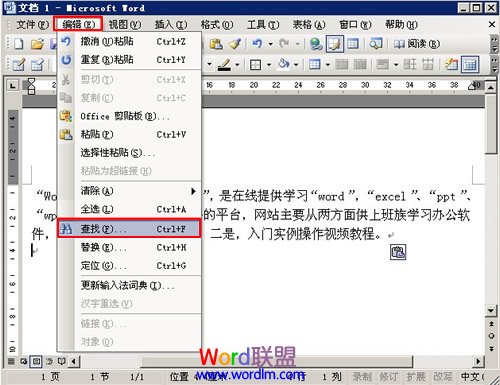Choose 选择性粘贴(S)... menu entry
The height and width of the screenshot is (385, 500).
(x=129, y=153)
